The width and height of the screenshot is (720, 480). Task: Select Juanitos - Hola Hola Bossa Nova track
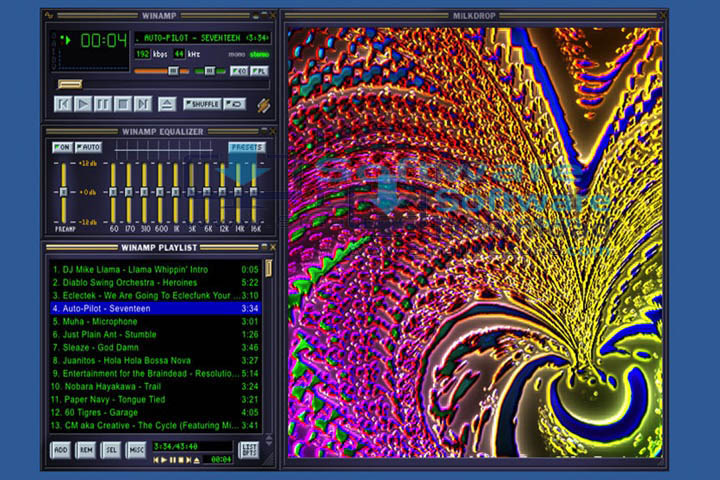pos(156,361)
